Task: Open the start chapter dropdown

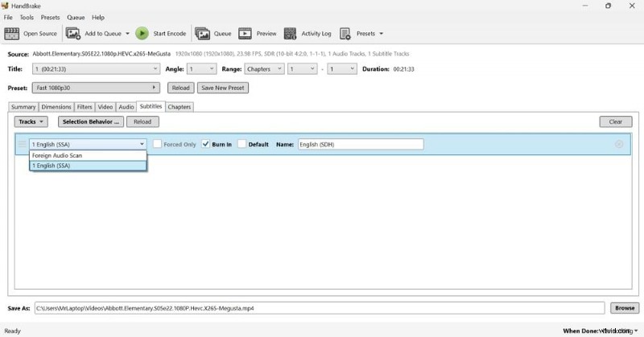Action: point(303,69)
